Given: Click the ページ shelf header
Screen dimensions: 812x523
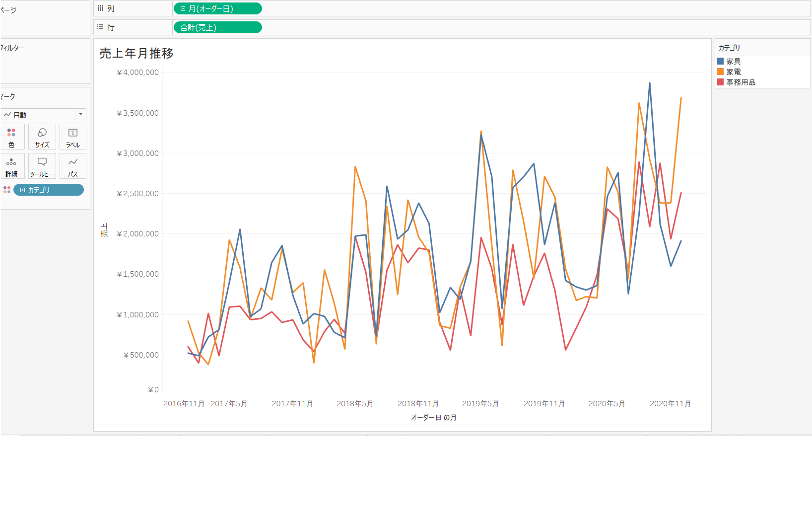Looking at the screenshot, I should [8, 10].
